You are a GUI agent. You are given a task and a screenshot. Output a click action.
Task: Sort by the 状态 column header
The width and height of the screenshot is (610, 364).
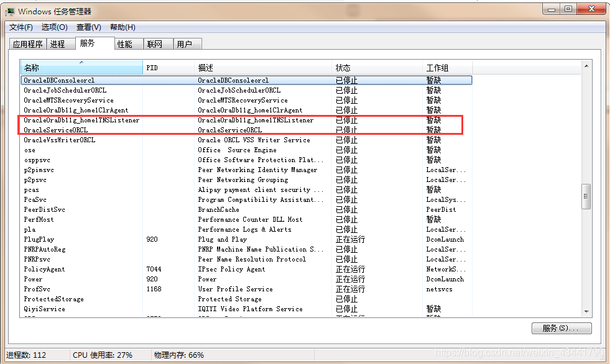pos(377,68)
